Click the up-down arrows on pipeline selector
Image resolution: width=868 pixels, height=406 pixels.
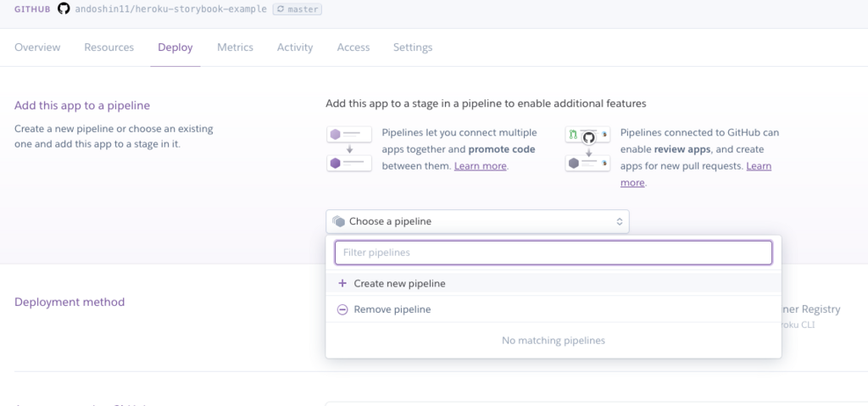coord(620,221)
